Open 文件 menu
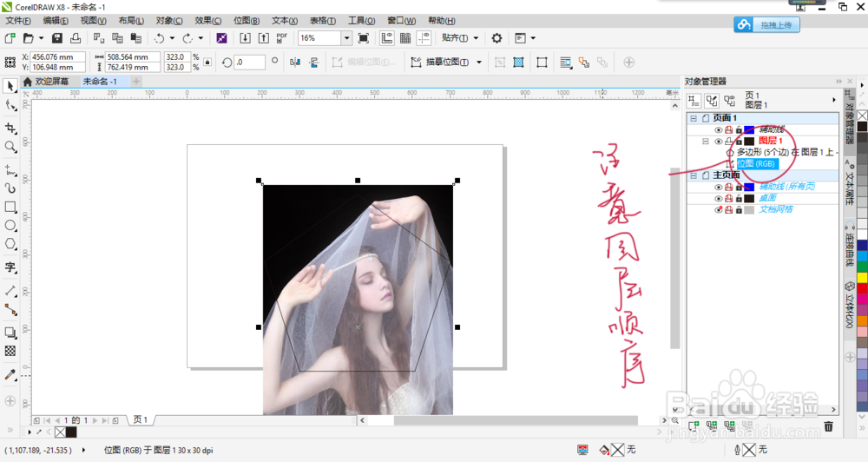Screen dimensions: 868x462 pyautogui.click(x=18, y=21)
